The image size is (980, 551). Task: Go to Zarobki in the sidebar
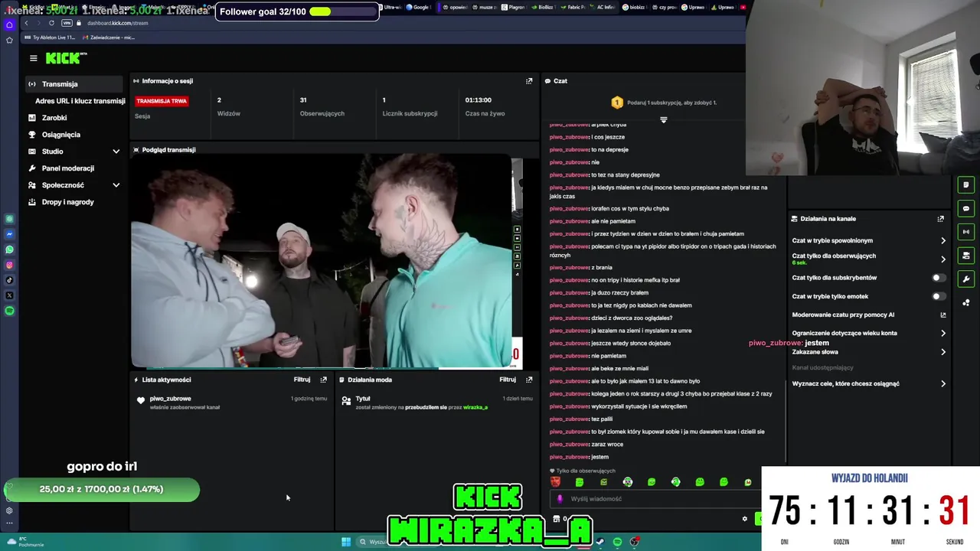54,118
